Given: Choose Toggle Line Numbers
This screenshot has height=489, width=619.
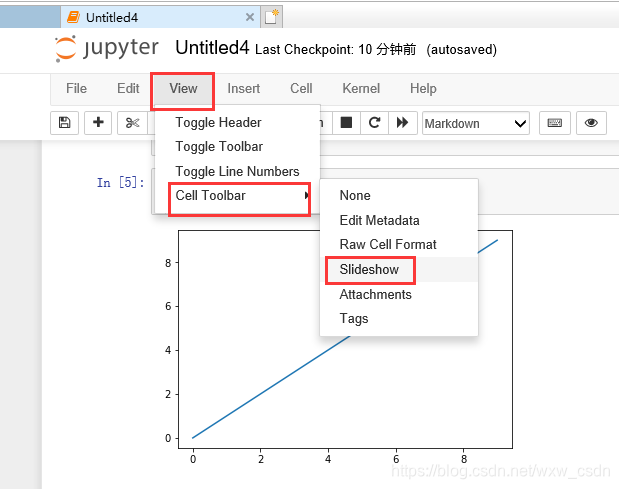Looking at the screenshot, I should point(237,171).
